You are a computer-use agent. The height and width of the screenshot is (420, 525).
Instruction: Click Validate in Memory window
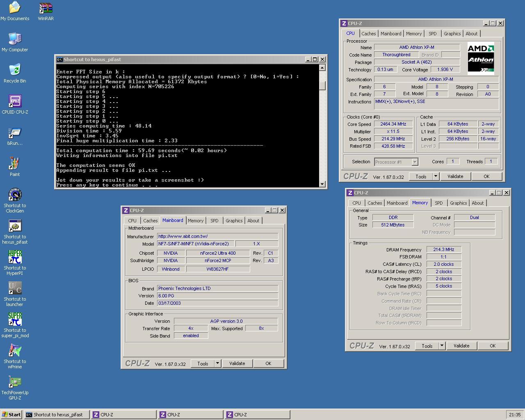(x=461, y=346)
